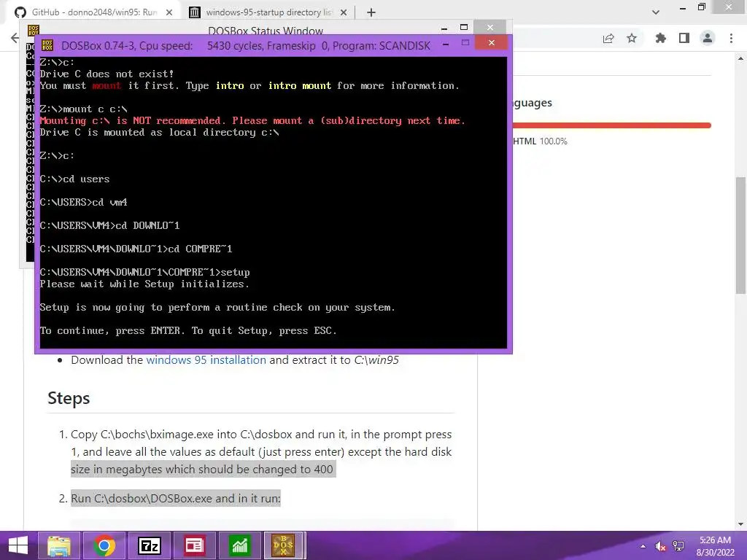Click the 'C:\USERS>cd vm4' line
This screenshot has width=747, height=560.
(83, 203)
